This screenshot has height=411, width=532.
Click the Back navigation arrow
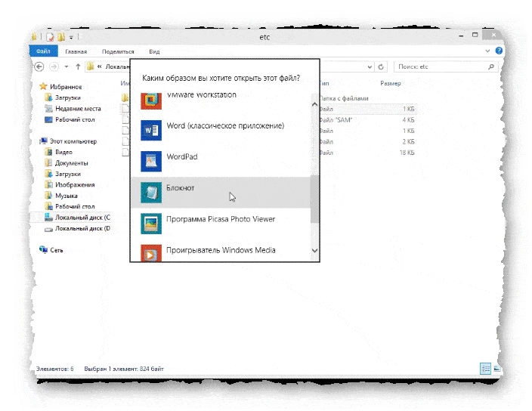click(39, 66)
